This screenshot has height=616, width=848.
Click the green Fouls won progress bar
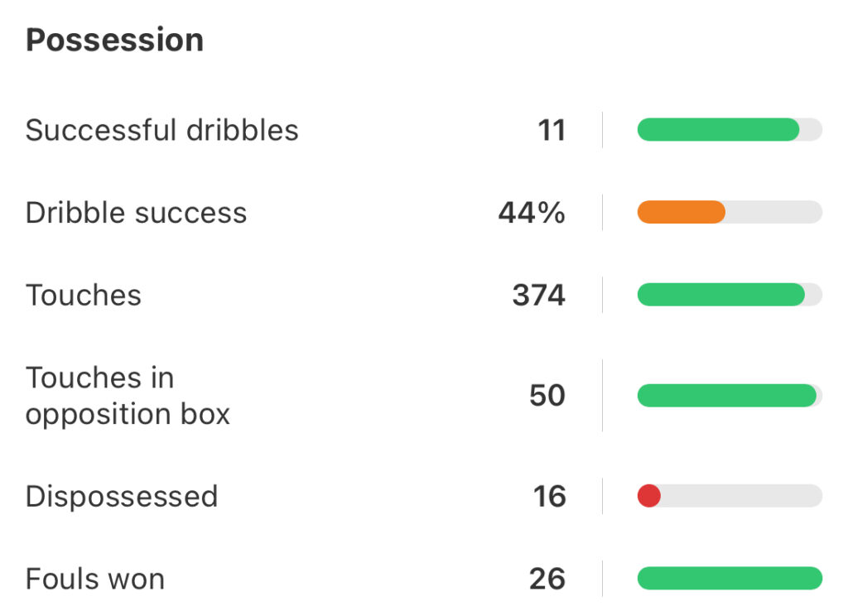click(730, 579)
